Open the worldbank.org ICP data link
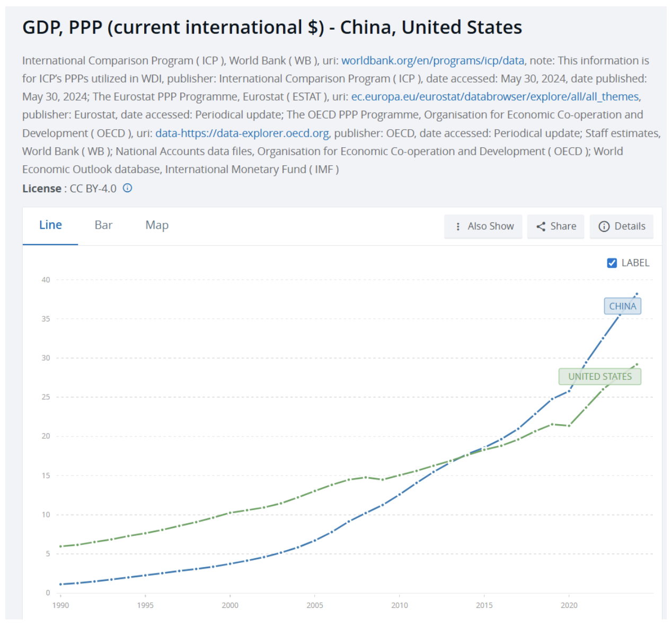This screenshot has height=627, width=672. (432, 60)
